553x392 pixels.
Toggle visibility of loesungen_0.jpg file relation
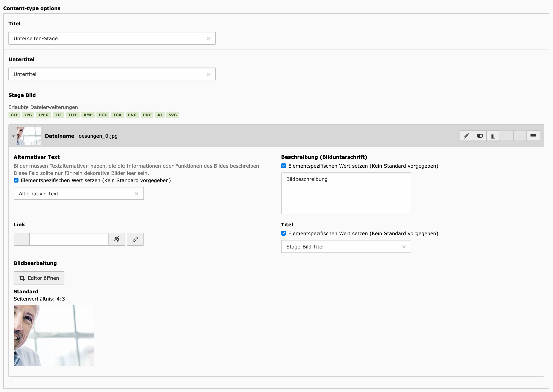coord(480,136)
